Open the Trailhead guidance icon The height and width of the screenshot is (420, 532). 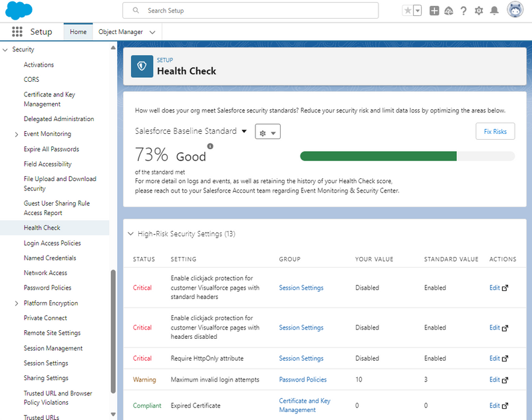[448, 11]
